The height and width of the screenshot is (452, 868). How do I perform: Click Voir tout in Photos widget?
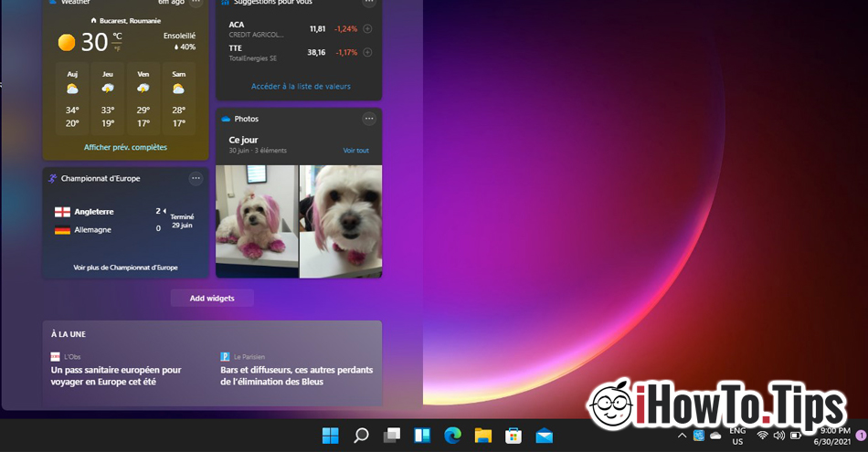coord(355,151)
